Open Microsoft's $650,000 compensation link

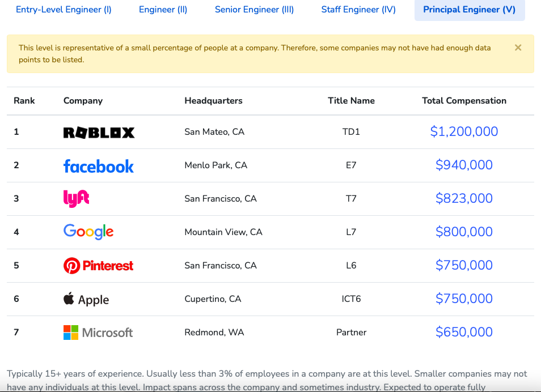(x=464, y=332)
